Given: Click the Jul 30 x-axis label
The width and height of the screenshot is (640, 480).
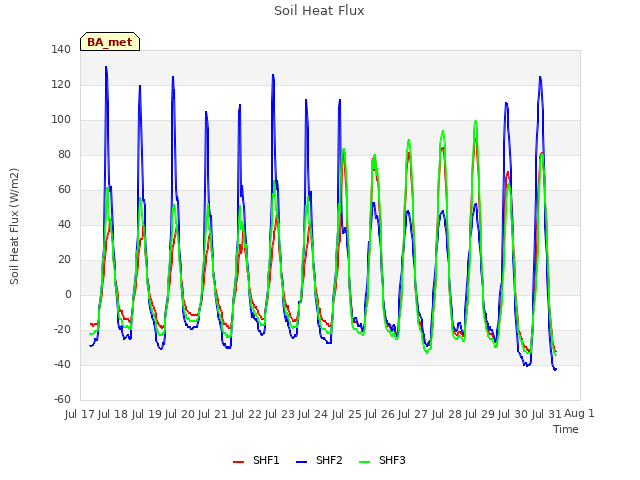Looking at the screenshot, I should pos(513,414).
